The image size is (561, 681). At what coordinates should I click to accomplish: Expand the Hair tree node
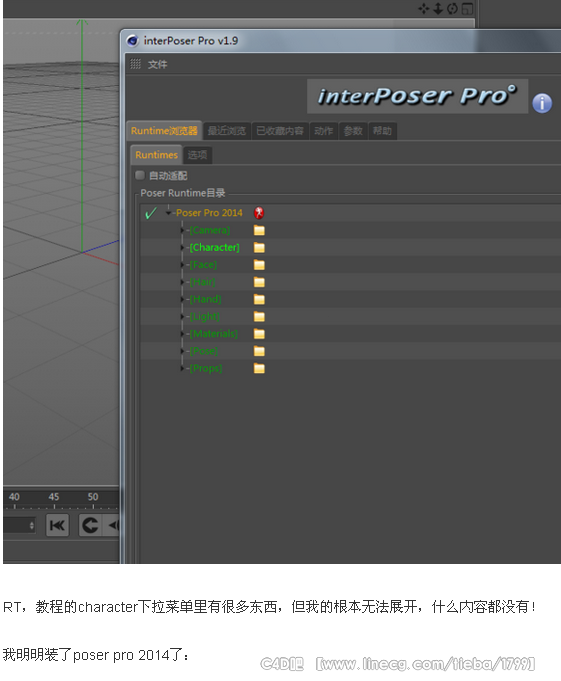click(182, 282)
